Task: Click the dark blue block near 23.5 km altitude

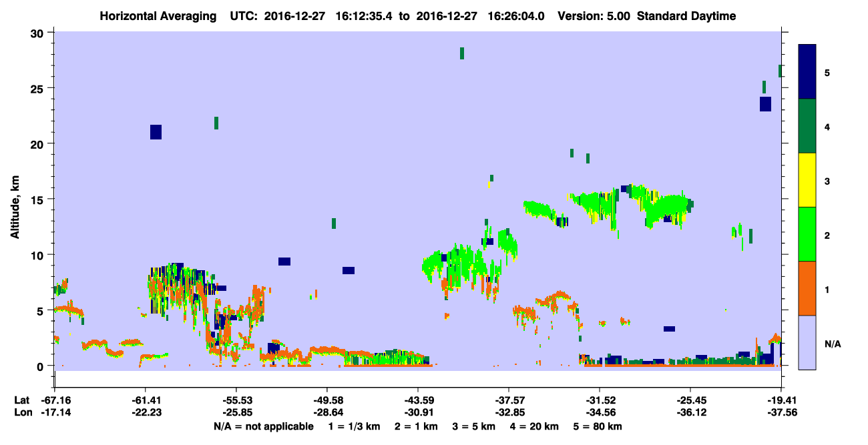Action: pos(765,104)
